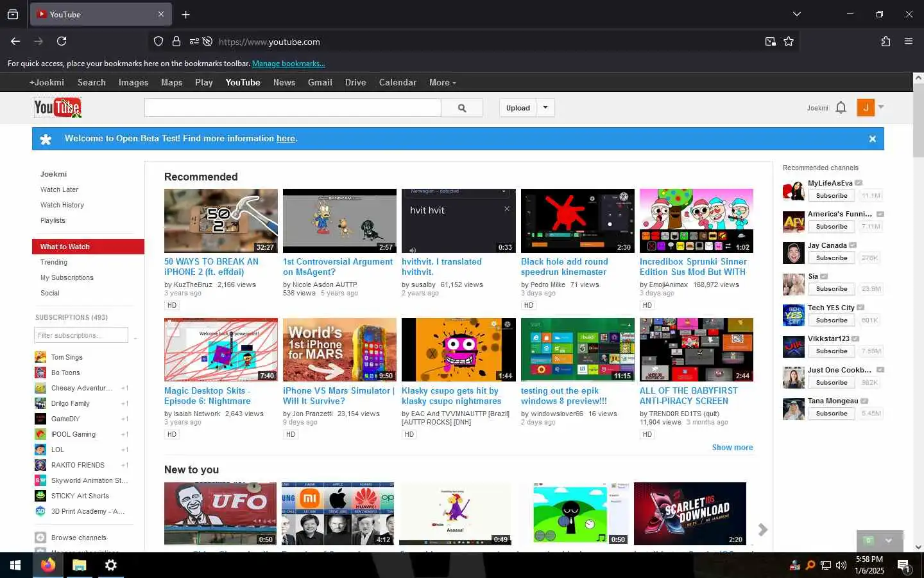
Task: Click the search magnifier button
Action: [462, 108]
